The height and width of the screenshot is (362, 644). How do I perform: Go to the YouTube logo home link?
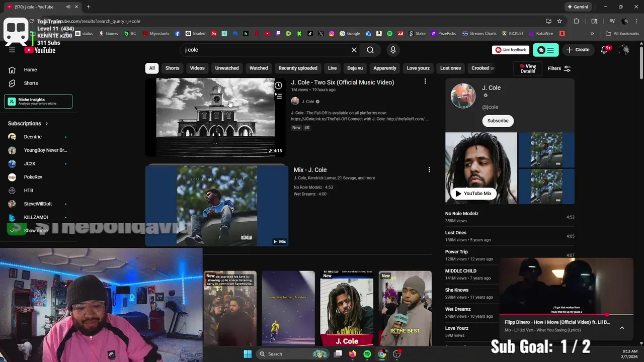point(40,50)
